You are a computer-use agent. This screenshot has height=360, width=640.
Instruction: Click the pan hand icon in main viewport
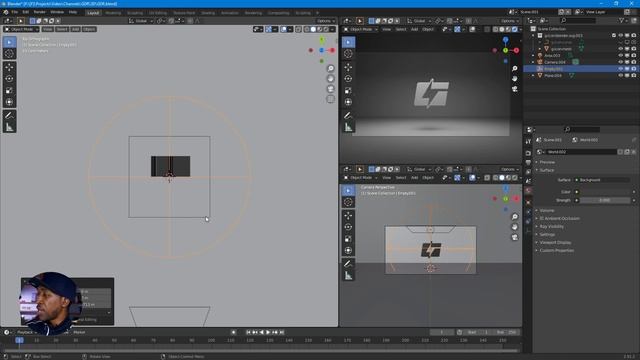[331, 79]
